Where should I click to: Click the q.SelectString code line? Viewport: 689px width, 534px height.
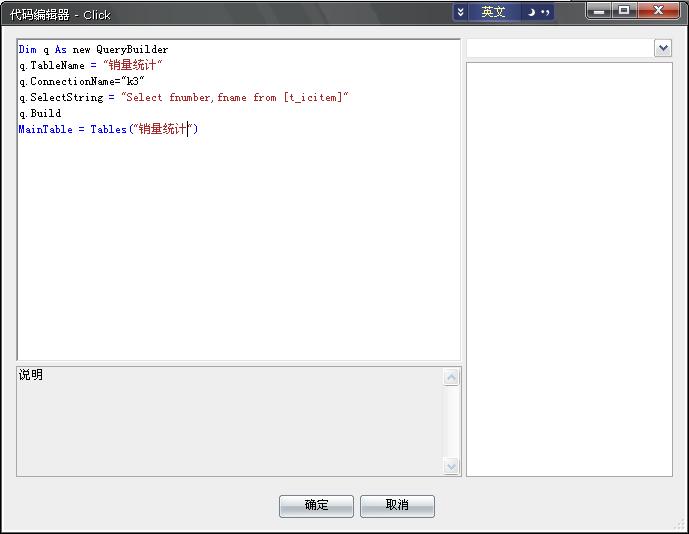coord(184,97)
